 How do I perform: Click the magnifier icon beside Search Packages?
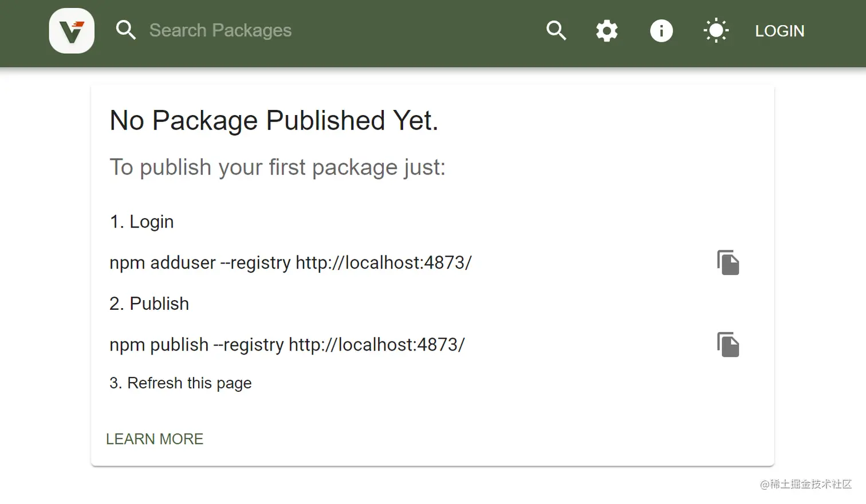tap(125, 30)
